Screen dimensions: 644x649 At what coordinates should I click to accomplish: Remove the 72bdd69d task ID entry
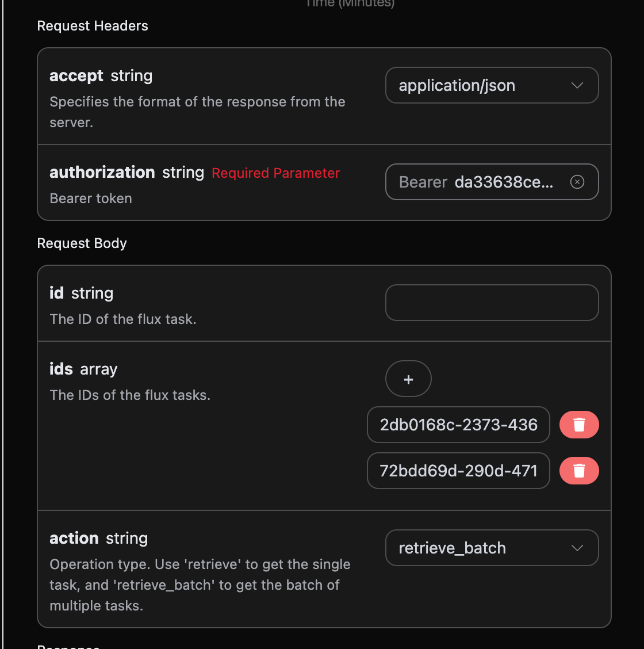click(579, 471)
